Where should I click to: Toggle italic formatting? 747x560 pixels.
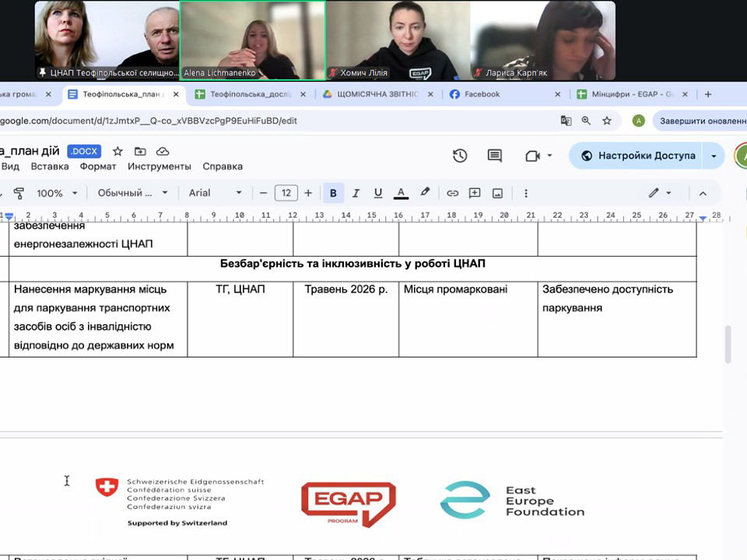click(x=356, y=193)
